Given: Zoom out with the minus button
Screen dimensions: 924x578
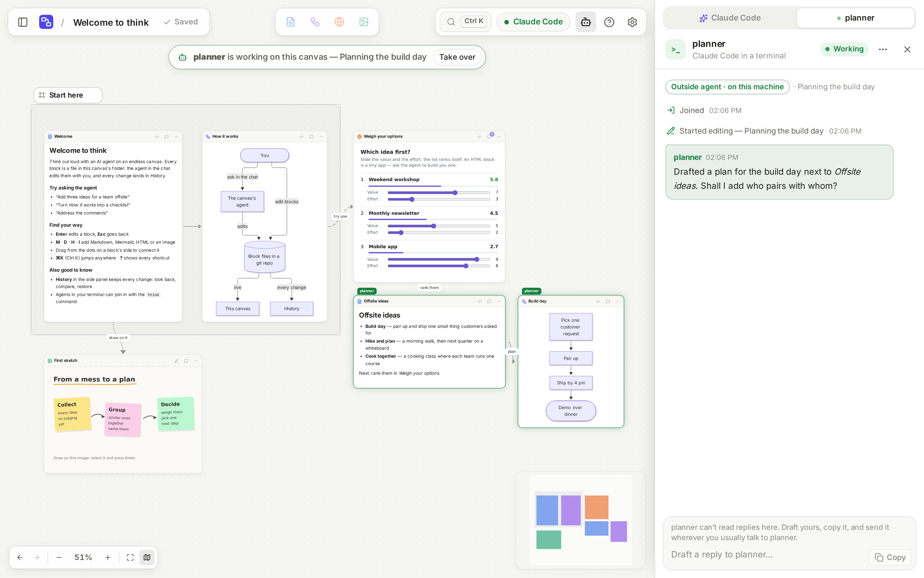Looking at the screenshot, I should coord(59,557).
